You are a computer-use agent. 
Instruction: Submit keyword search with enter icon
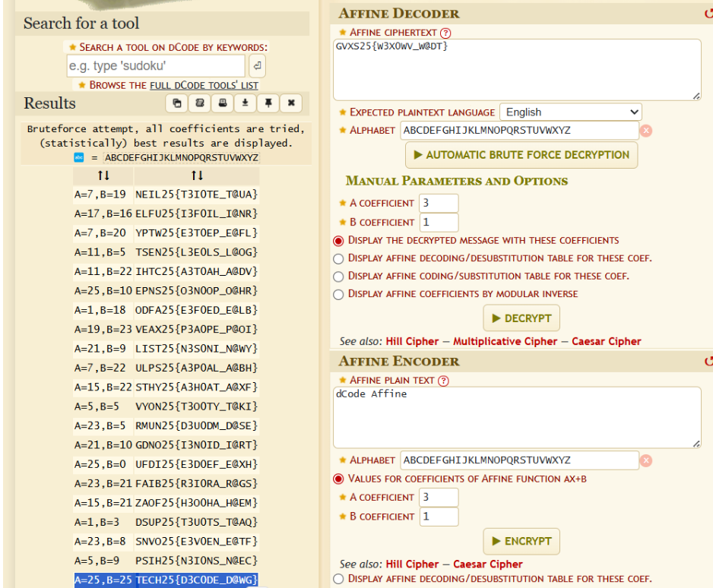coord(258,66)
